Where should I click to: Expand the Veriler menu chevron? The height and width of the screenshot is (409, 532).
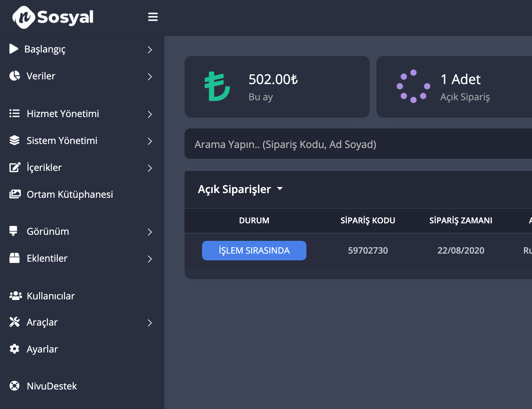pyautogui.click(x=150, y=77)
